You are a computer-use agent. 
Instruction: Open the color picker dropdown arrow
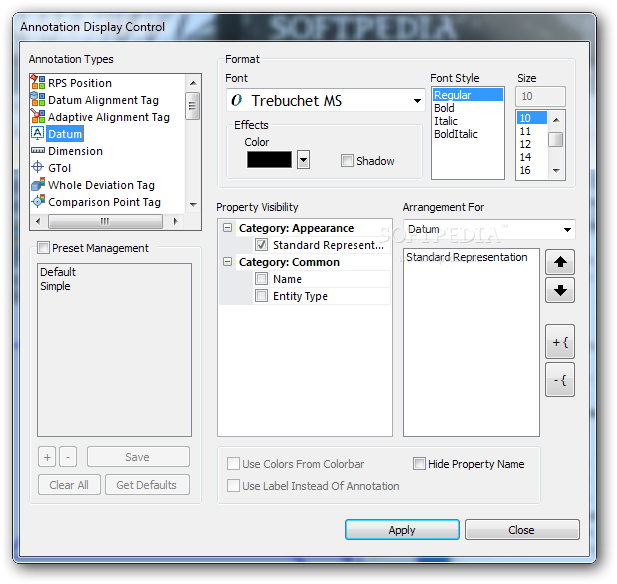pos(303,160)
